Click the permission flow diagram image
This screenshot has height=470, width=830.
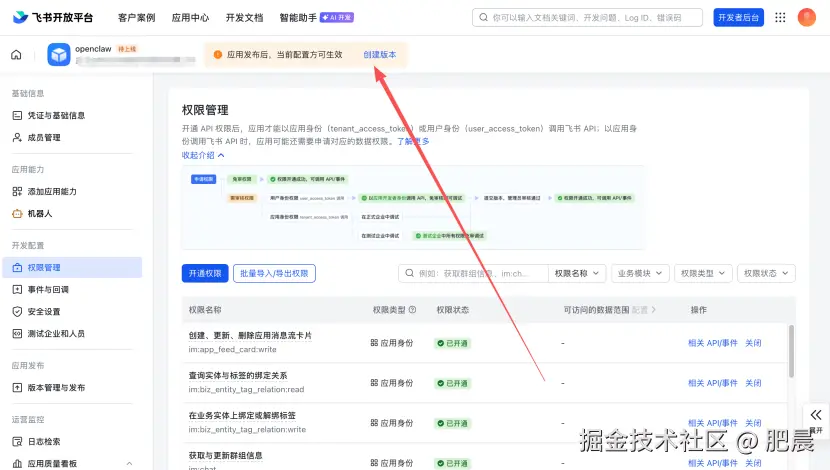pos(413,207)
